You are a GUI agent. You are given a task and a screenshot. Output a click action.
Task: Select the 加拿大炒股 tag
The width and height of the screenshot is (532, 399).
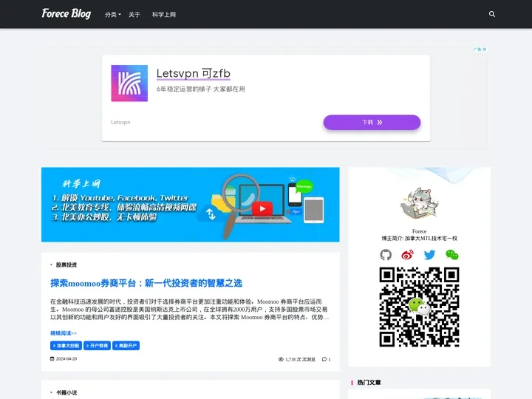66,345
